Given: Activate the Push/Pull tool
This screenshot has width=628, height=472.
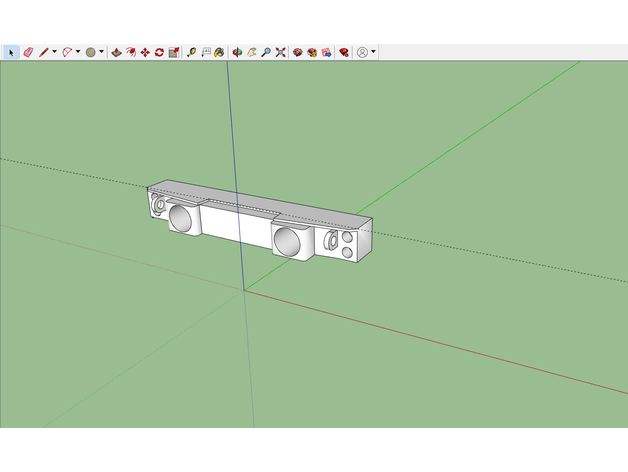Looking at the screenshot, I should click(x=116, y=52).
